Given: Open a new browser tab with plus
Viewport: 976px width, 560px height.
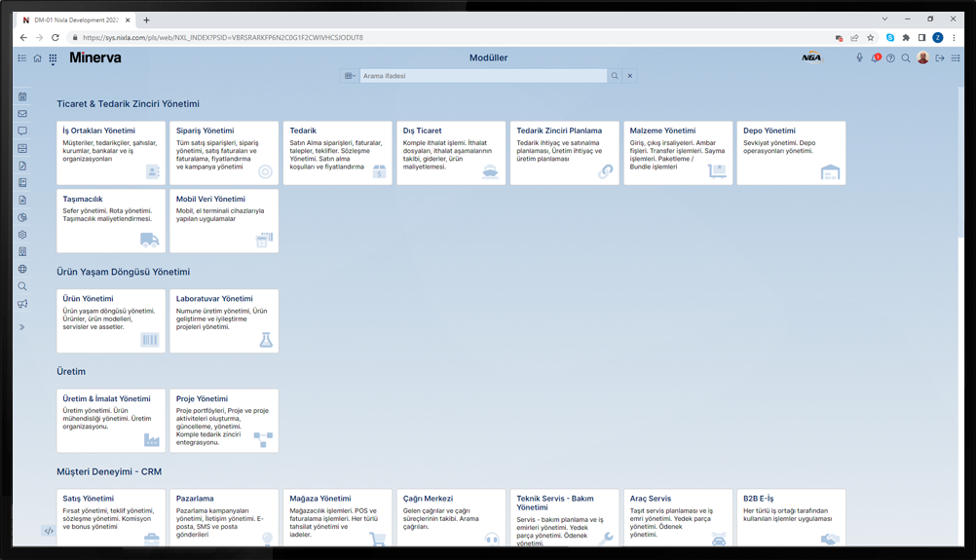Looking at the screenshot, I should (146, 19).
